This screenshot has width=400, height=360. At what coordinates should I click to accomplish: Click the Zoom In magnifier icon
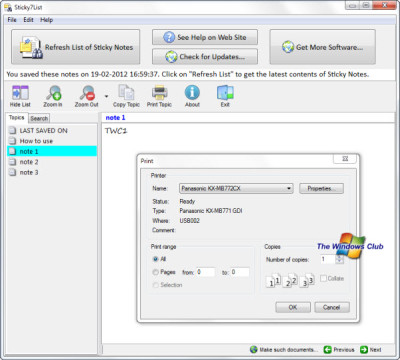pyautogui.click(x=53, y=93)
